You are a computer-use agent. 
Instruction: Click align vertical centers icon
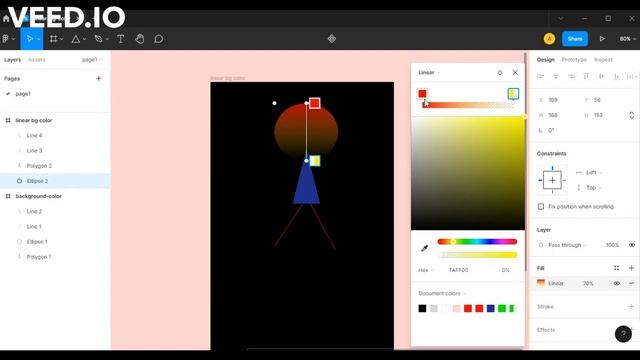tap(601, 76)
